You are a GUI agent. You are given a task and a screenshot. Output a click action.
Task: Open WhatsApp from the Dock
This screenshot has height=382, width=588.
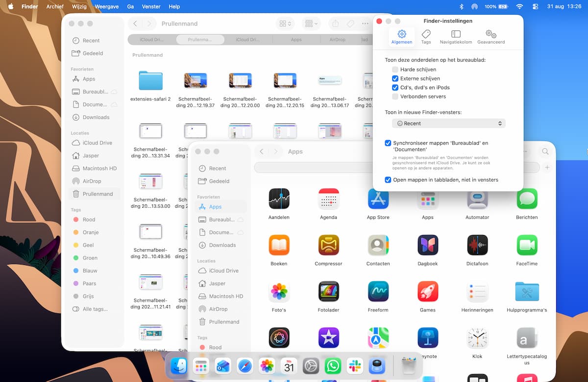click(333, 365)
